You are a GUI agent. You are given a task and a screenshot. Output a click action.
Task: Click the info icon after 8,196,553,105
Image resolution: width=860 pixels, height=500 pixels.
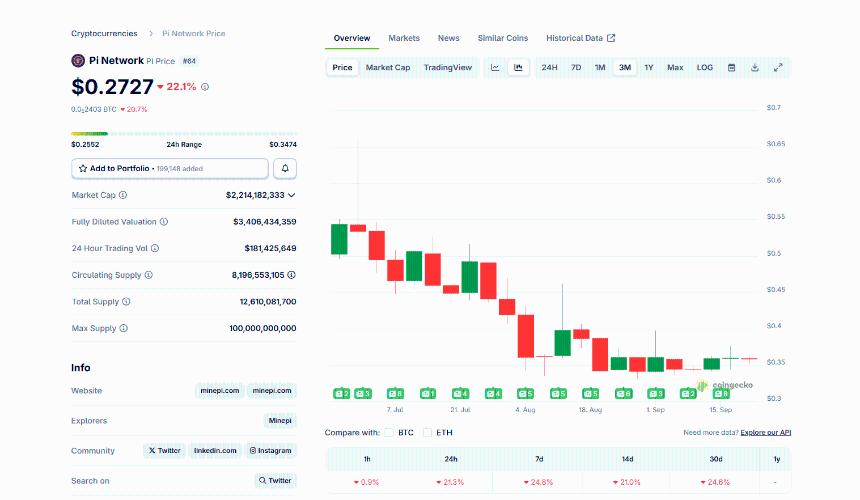coord(291,275)
